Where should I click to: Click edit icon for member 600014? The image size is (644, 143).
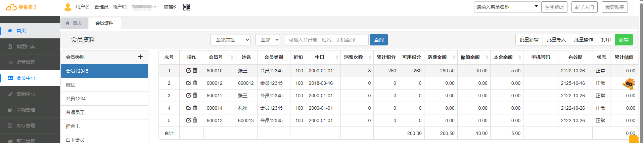[188, 108]
